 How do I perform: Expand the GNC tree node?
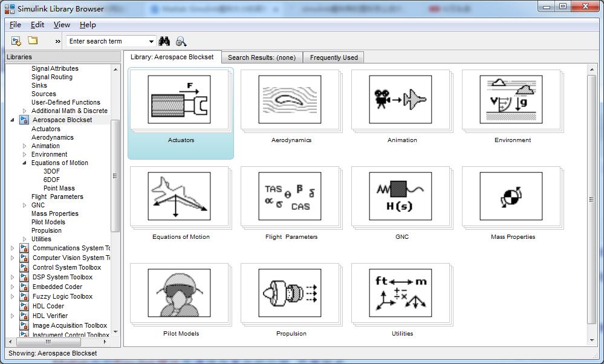tap(25, 205)
